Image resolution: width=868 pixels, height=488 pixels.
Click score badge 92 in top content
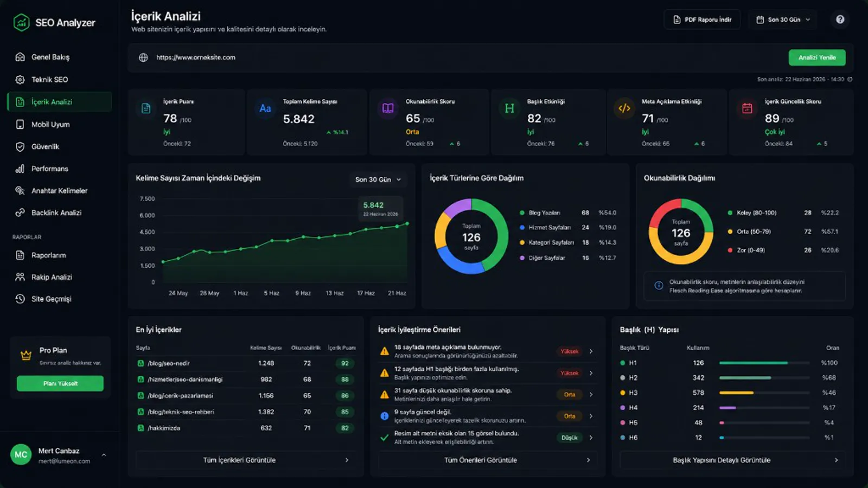pos(344,363)
